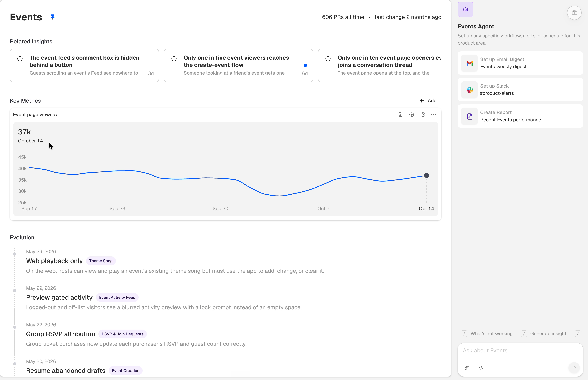Open the Events Agent bot icon
Image resolution: width=588 pixels, height=380 pixels.
pyautogui.click(x=465, y=9)
